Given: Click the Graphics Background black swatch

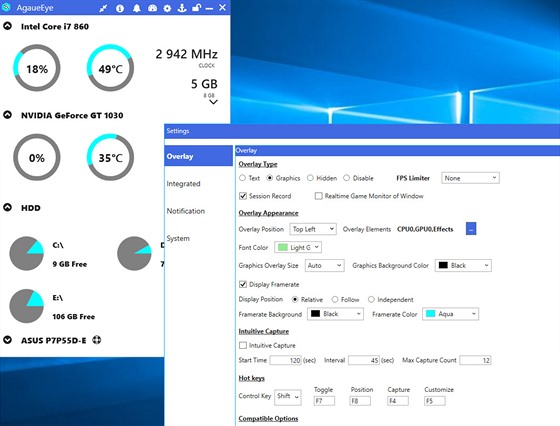Looking at the screenshot, I should pos(443,265).
